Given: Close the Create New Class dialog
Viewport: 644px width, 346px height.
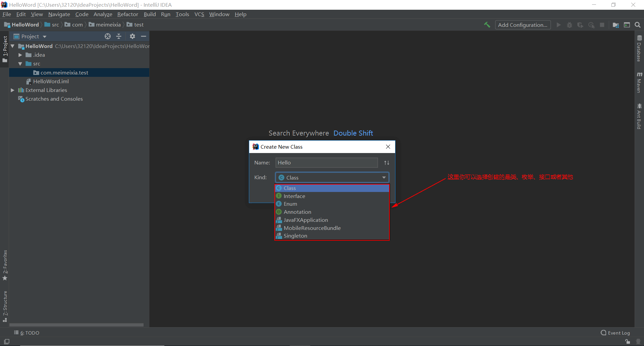Looking at the screenshot, I should pos(388,147).
